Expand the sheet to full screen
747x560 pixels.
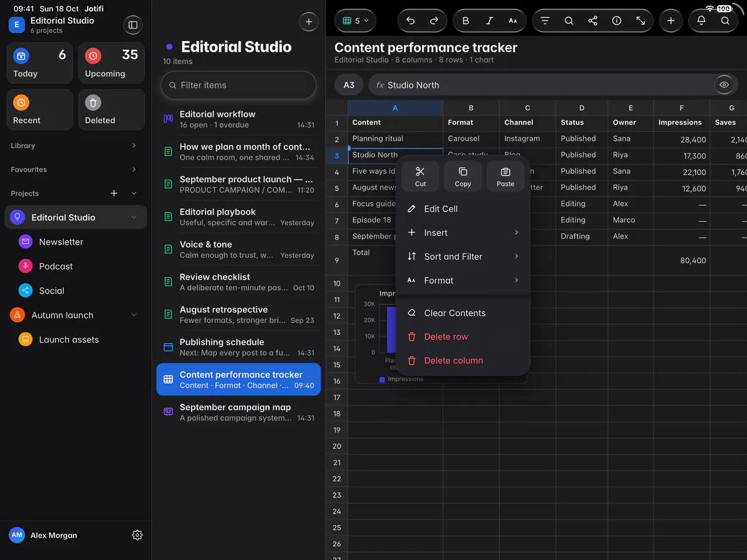pyautogui.click(x=641, y=21)
